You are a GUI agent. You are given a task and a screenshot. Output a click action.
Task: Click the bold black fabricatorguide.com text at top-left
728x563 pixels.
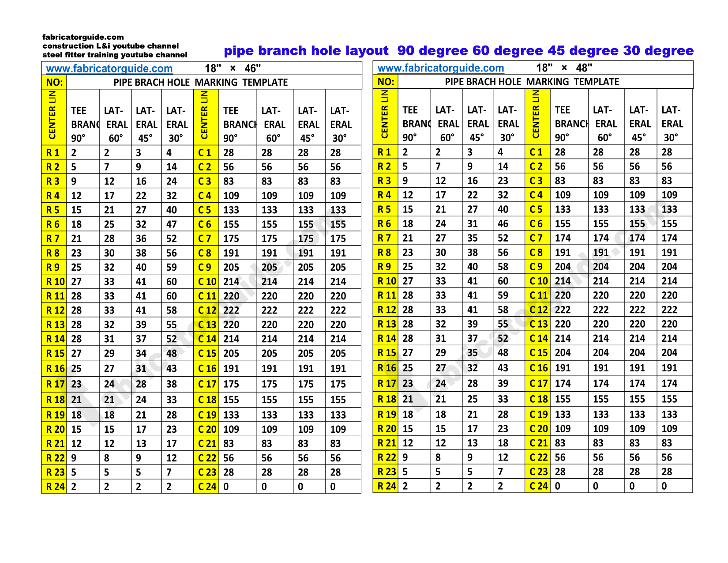point(83,37)
